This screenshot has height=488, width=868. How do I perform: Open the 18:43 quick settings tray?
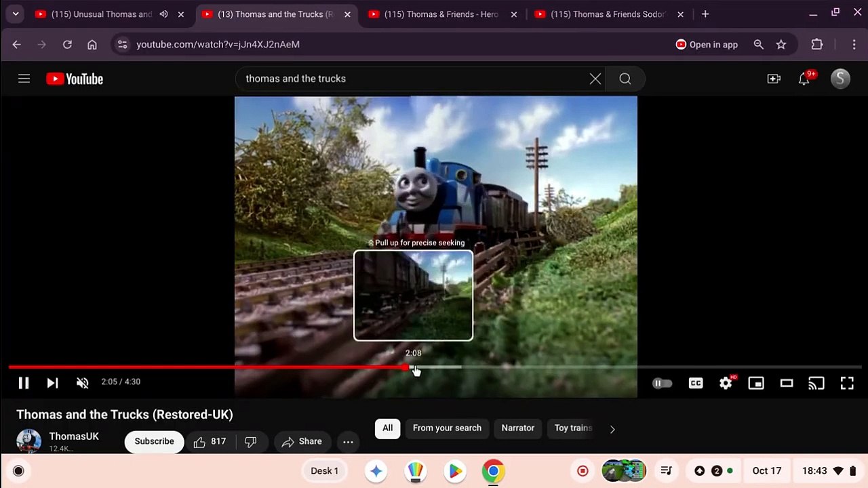(x=827, y=471)
